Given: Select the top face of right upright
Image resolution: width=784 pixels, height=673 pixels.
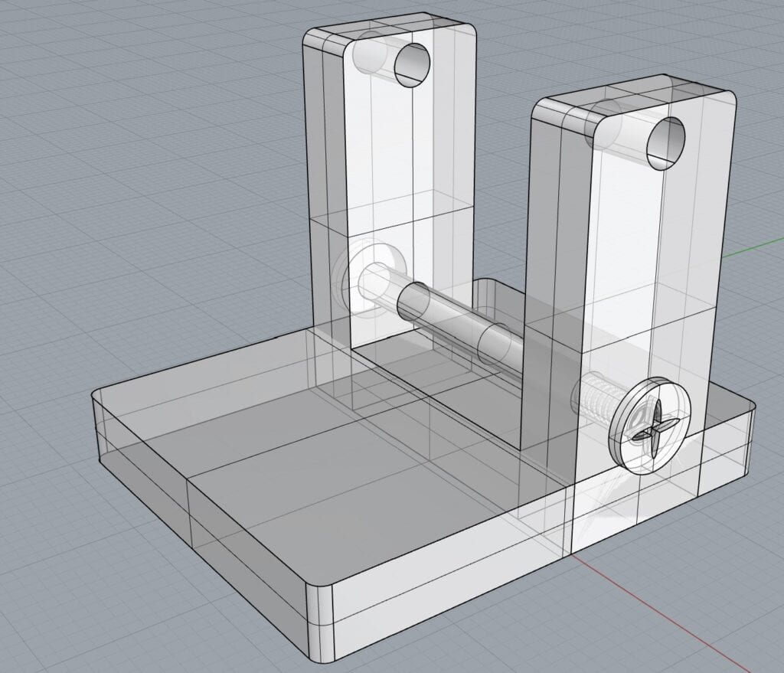Looking at the screenshot, I should pos(635,92).
